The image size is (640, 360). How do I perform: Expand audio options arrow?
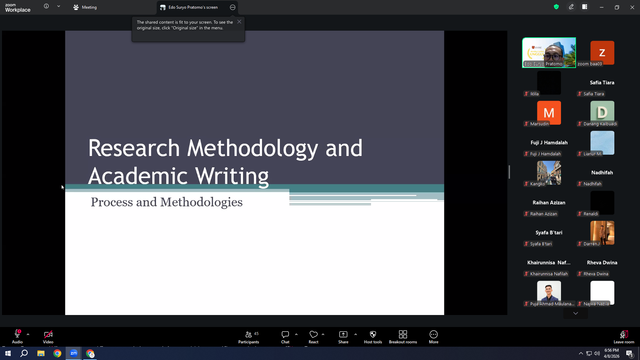(x=28, y=334)
